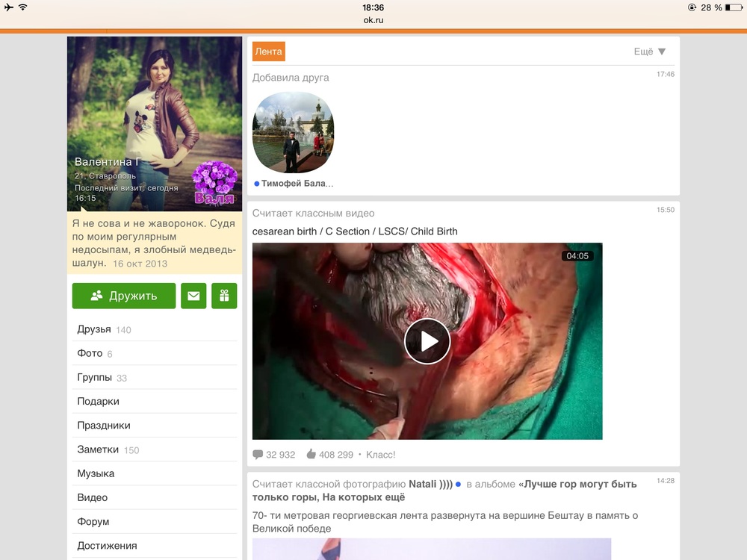Screen dimensions: 747x560
Task: Expand the Ещё dropdown menu
Action: tap(649, 52)
